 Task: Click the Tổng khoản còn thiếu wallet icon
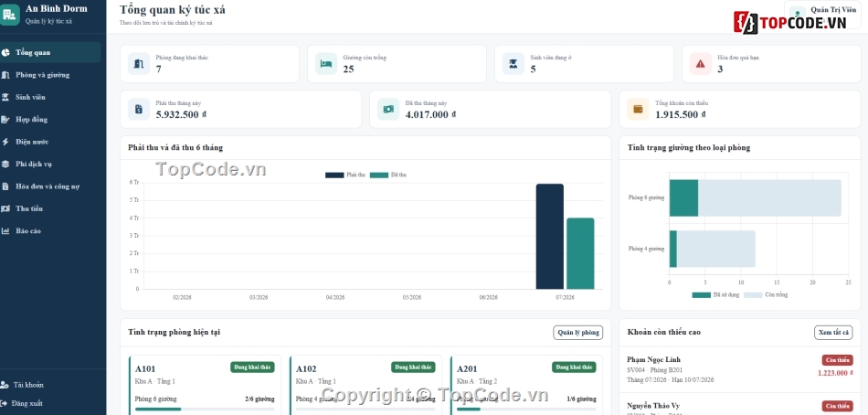click(638, 109)
